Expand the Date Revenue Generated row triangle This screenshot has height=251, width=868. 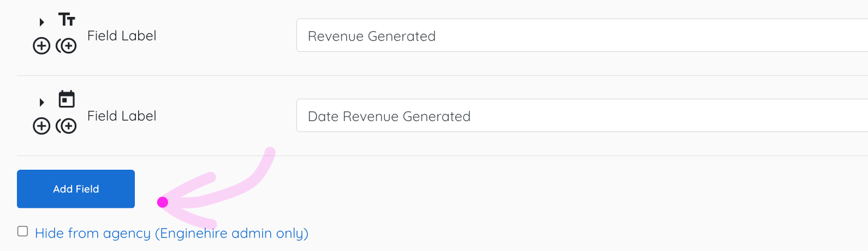click(x=42, y=103)
